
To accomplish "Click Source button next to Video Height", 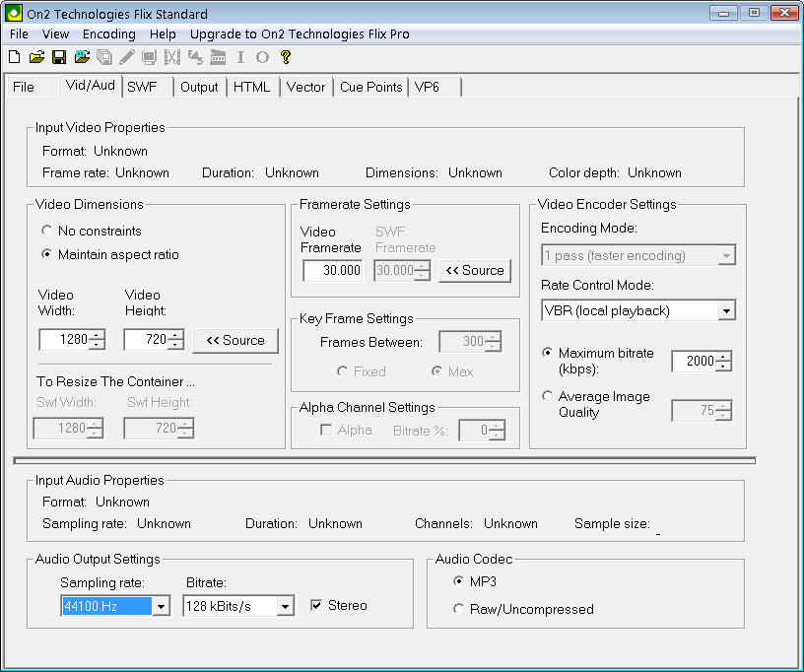I will tap(235, 340).
